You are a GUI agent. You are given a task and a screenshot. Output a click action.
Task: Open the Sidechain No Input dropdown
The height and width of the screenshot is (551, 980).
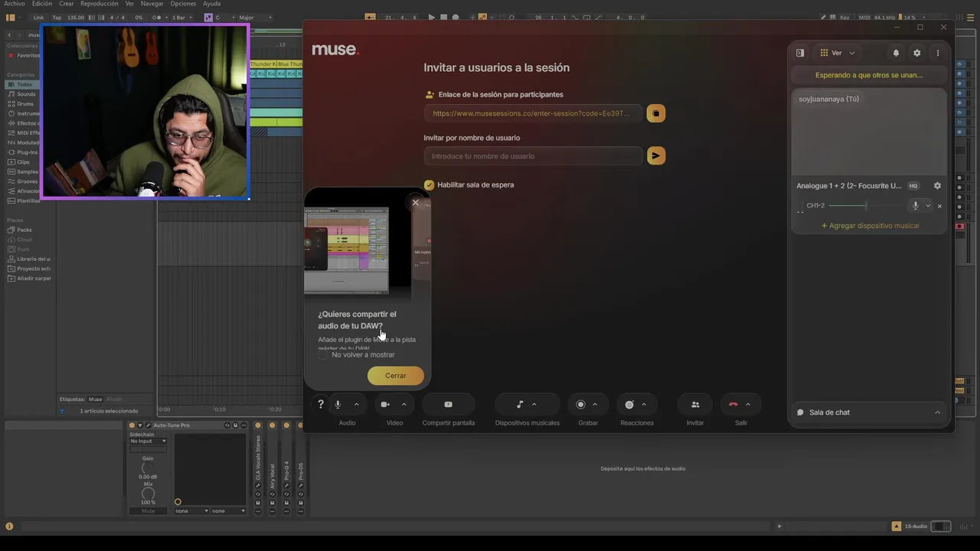click(148, 441)
